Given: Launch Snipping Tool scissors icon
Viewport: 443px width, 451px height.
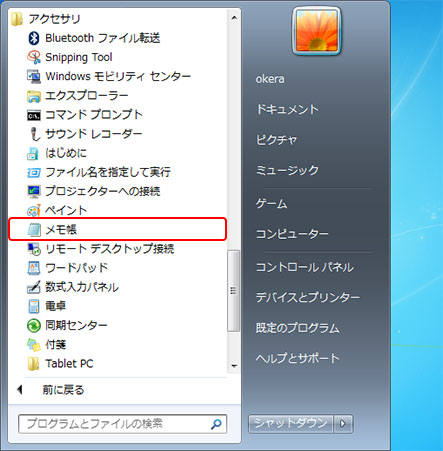Looking at the screenshot, I should point(34,57).
